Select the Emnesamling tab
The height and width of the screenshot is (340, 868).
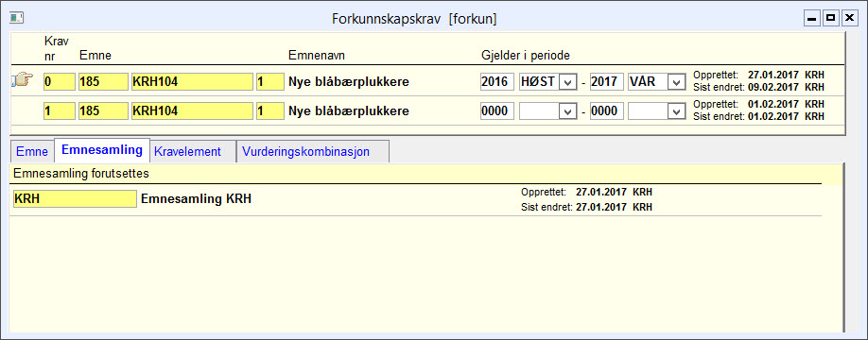(x=102, y=150)
